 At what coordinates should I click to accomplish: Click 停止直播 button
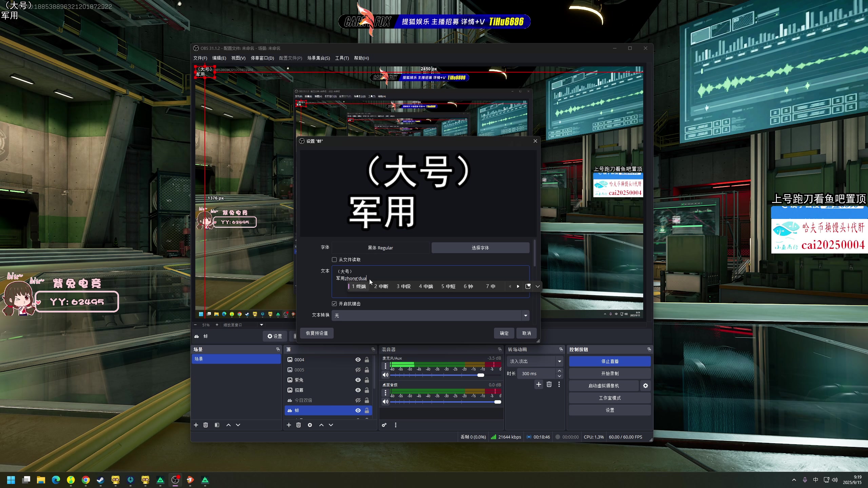[610, 361]
